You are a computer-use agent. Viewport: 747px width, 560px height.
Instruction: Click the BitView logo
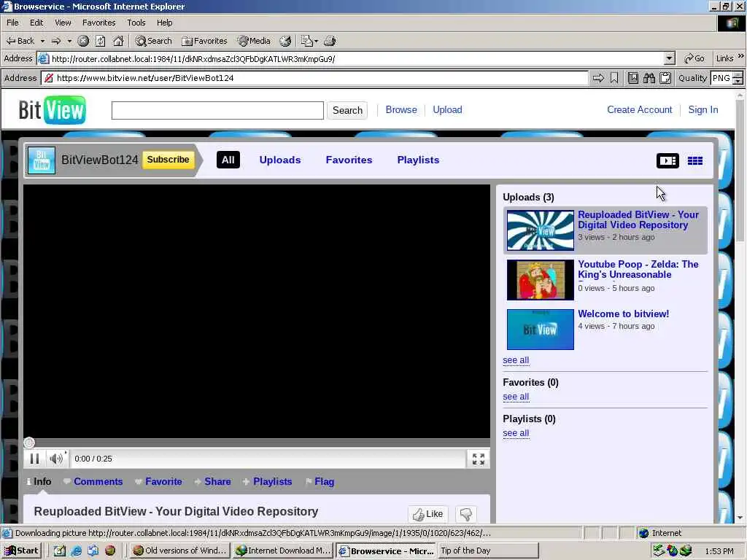tap(52, 110)
